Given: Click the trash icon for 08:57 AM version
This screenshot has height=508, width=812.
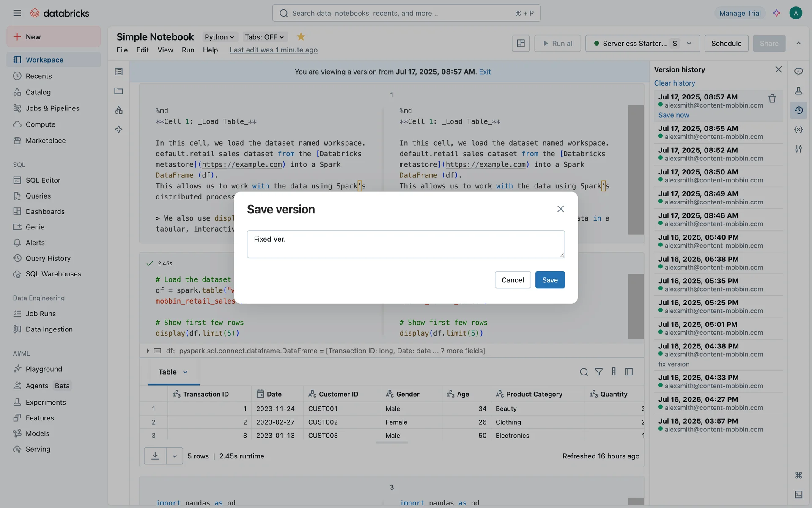Looking at the screenshot, I should [772, 99].
